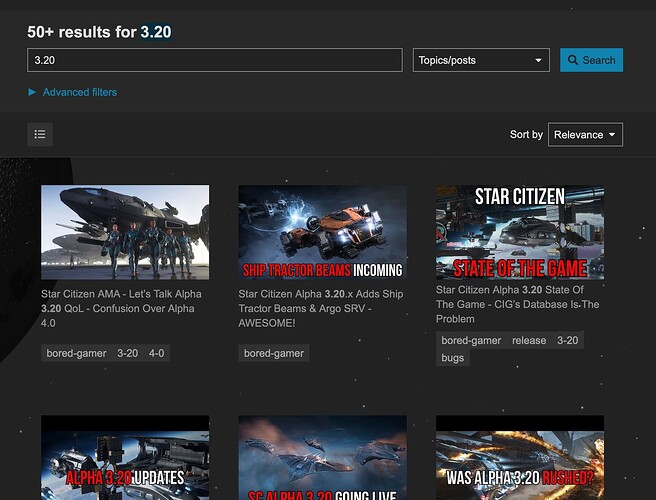The image size is (656, 500).
Task: Click the search query input field
Action: (215, 60)
